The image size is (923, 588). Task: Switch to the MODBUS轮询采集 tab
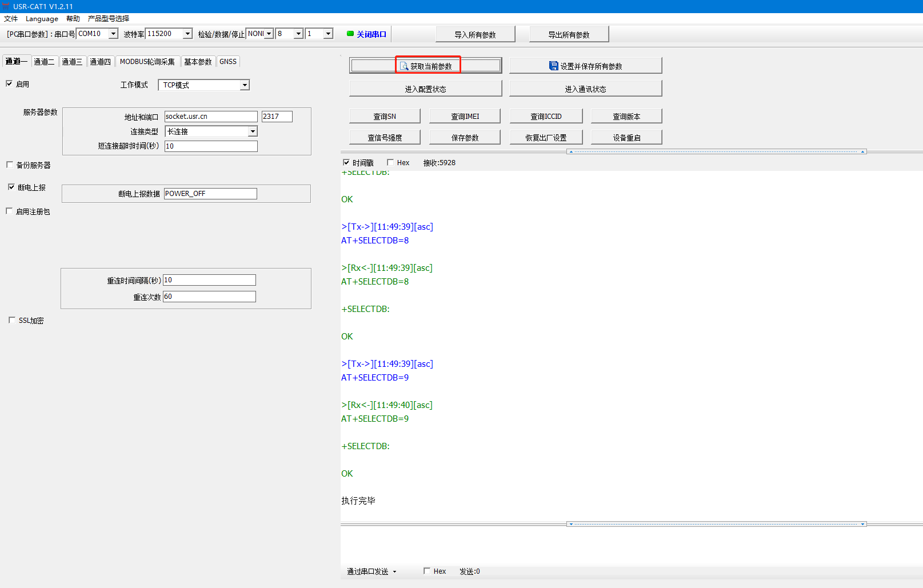pyautogui.click(x=147, y=62)
